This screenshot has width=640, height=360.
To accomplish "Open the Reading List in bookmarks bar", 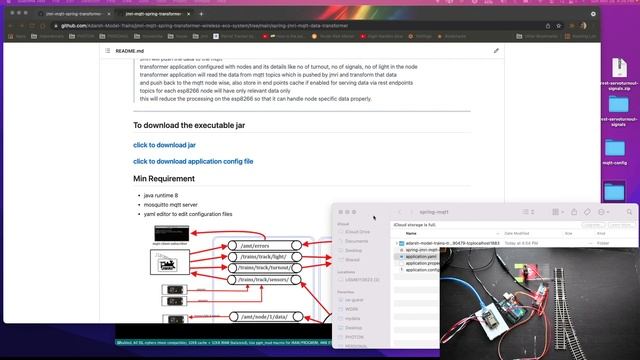I will click(581, 36).
